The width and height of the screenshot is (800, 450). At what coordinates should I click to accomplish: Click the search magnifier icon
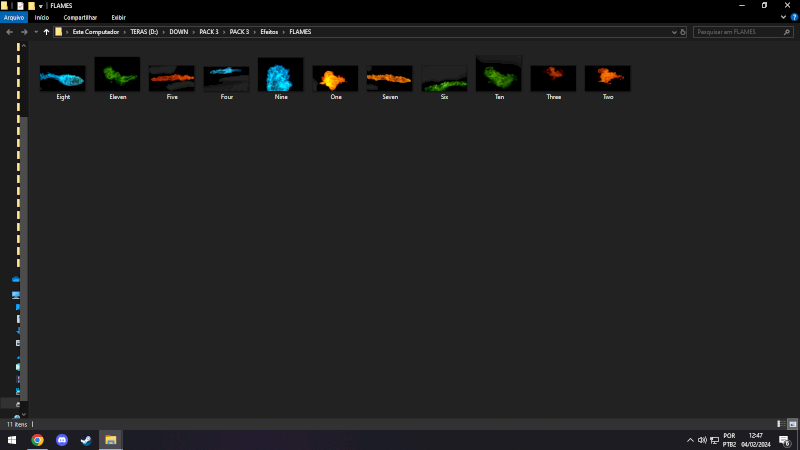(787, 32)
